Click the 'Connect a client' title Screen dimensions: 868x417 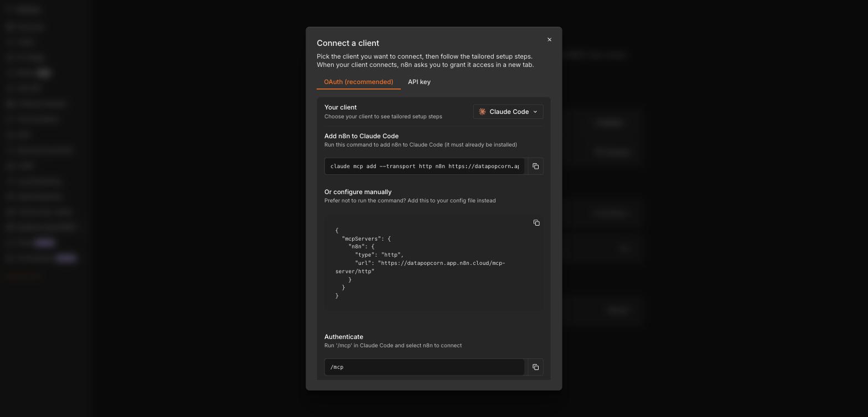[348, 43]
